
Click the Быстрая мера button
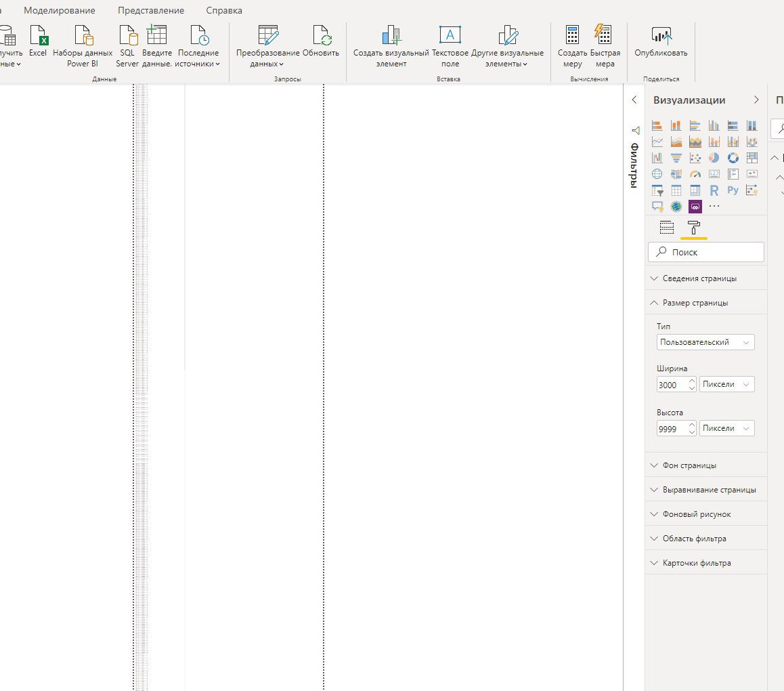pos(605,46)
